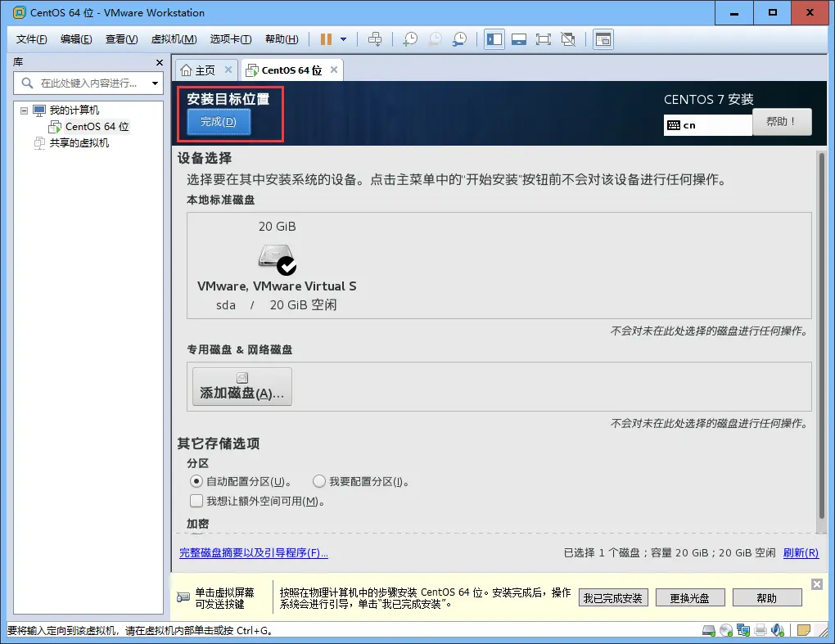
Task: Click the 帮助！ button in installer header
Action: coord(782,122)
